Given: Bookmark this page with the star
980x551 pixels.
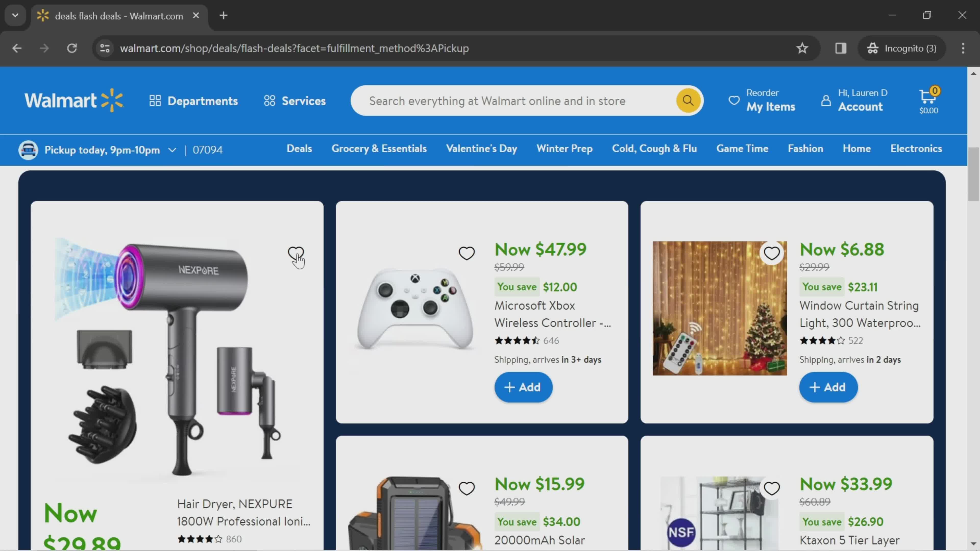Looking at the screenshot, I should (x=802, y=48).
